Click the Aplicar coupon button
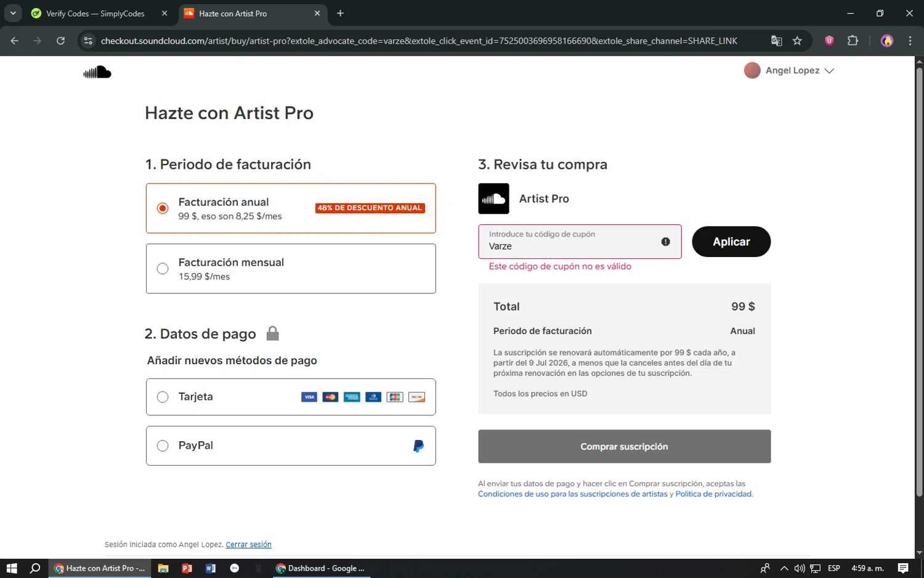The width and height of the screenshot is (924, 578). click(x=731, y=242)
